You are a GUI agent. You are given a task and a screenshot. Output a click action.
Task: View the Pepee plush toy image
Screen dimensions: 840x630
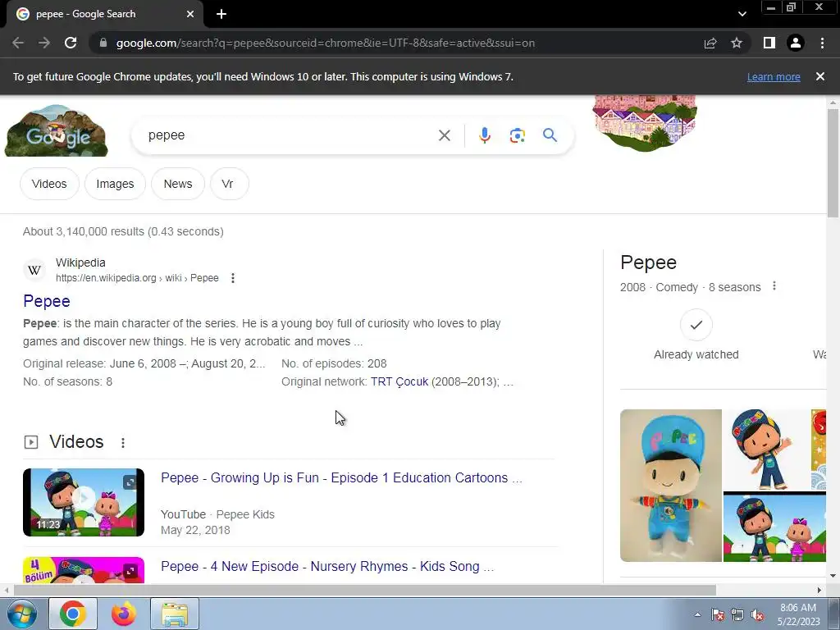coord(671,486)
